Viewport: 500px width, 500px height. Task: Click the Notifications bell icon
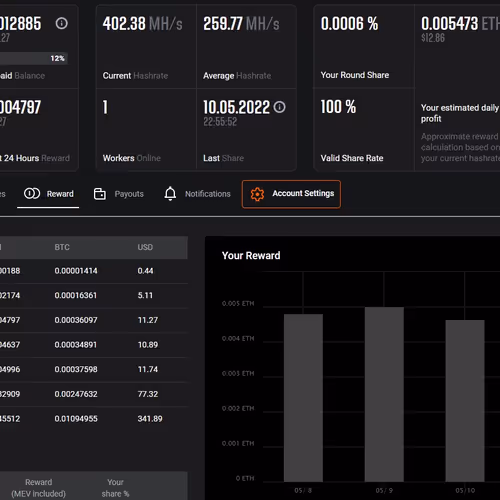pos(170,193)
